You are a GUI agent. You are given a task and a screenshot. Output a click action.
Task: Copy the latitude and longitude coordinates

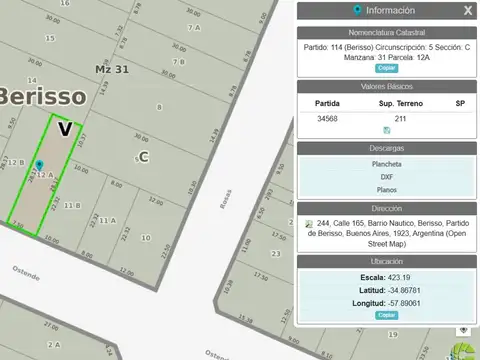tap(387, 315)
